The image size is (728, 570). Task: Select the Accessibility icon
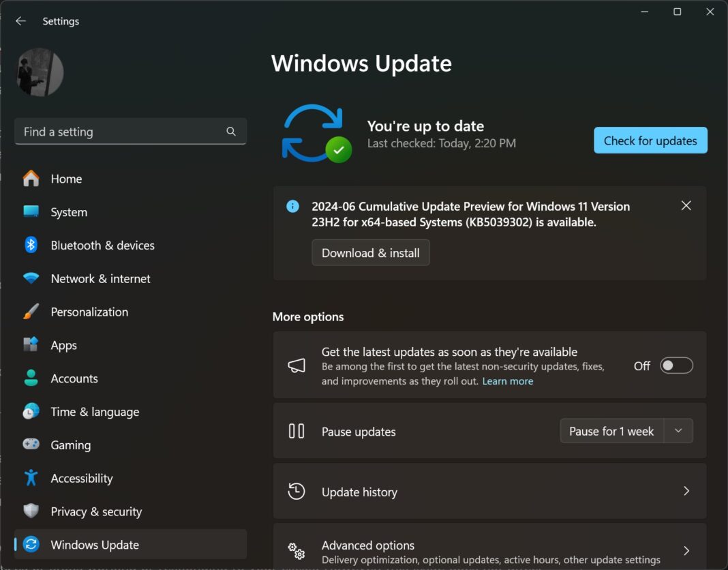point(31,478)
